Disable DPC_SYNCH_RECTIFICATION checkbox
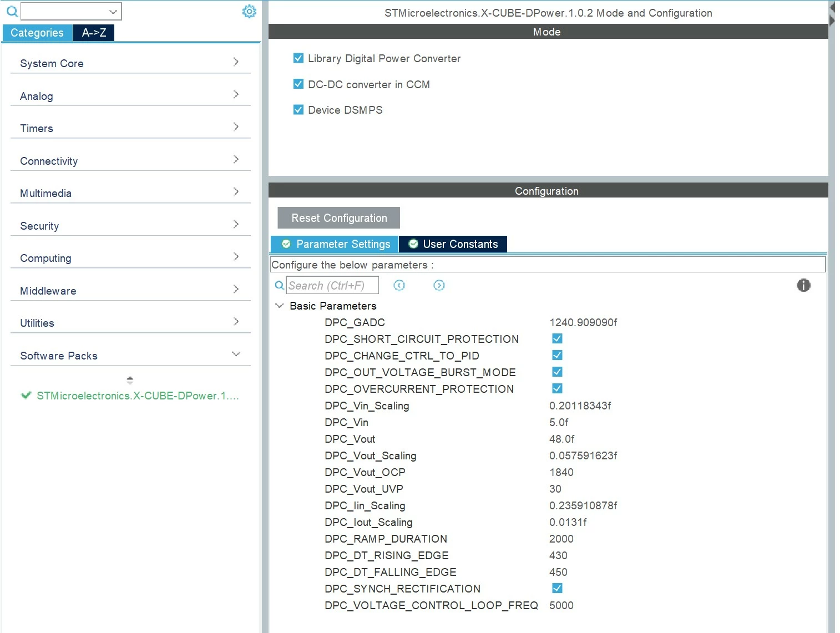This screenshot has height=633, width=840. (557, 588)
